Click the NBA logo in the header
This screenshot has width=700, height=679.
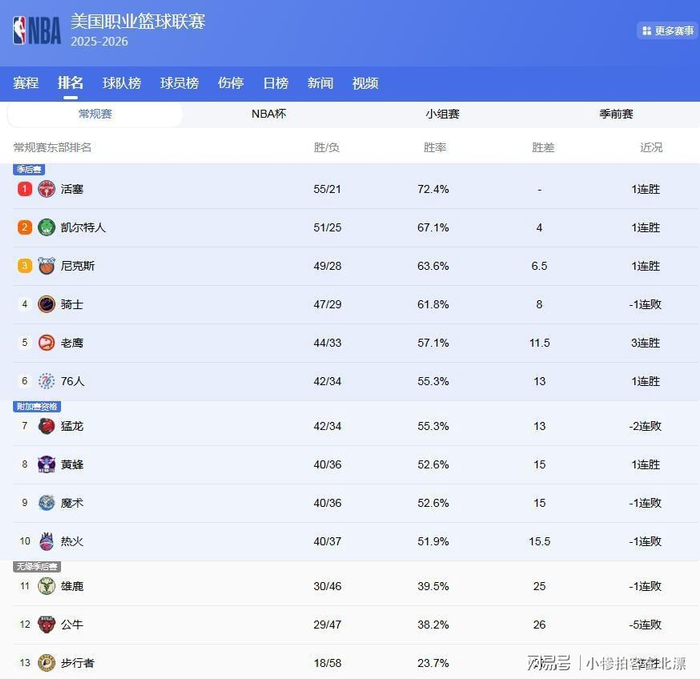(x=37, y=30)
